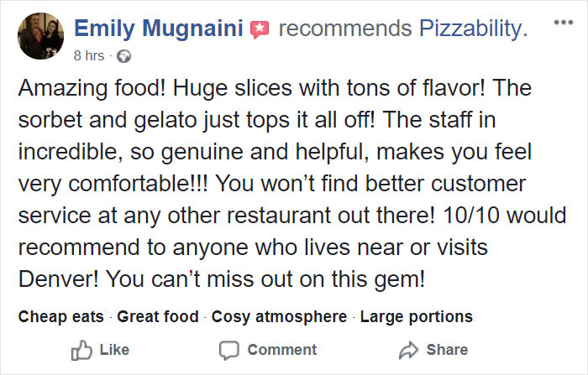The width and height of the screenshot is (588, 375).
Task: Click the Like text label
Action: 114,350
